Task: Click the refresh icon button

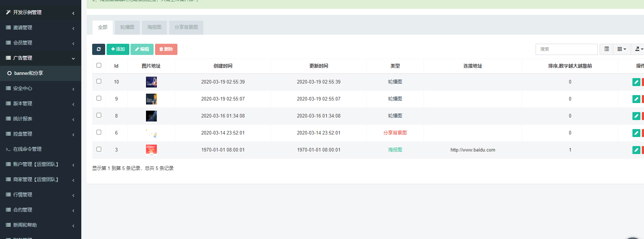Action: pyautogui.click(x=98, y=49)
